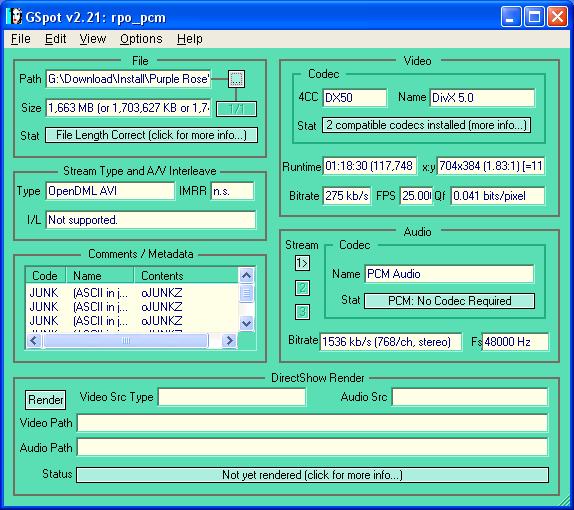Image resolution: width=574 pixels, height=510 pixels.
Task: Select audio stream 3 button
Action: [x=302, y=312]
